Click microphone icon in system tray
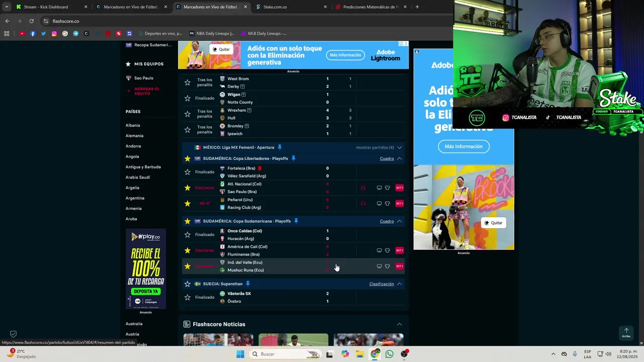Screen dimensions: 644x362 (575, 354)
